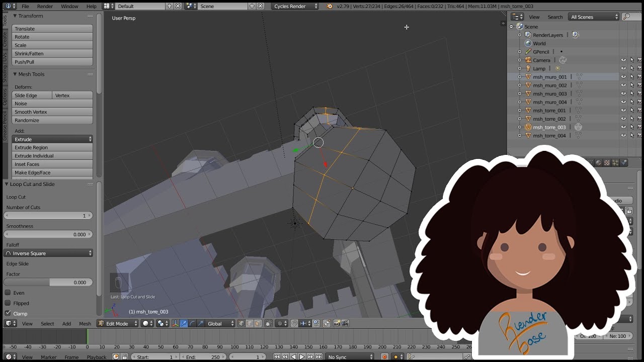The height and width of the screenshot is (362, 644).
Task: Click the Edge Slide Factor slider
Action: [x=48, y=283]
